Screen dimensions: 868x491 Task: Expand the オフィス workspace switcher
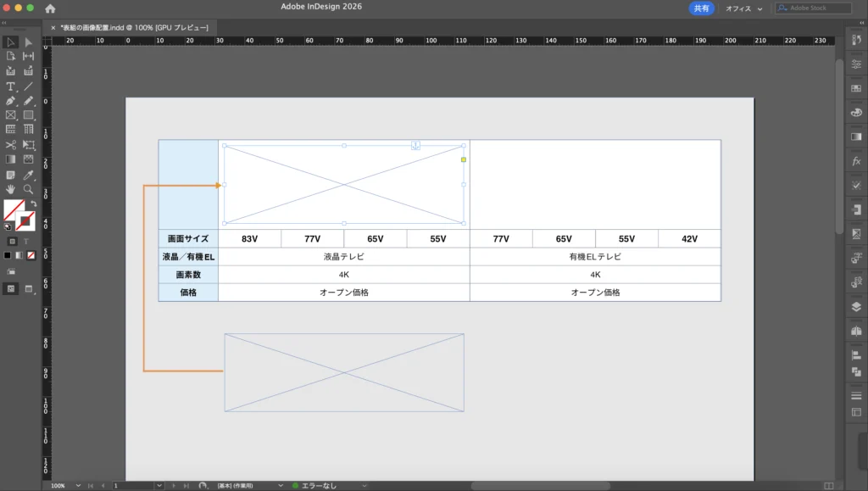point(744,8)
